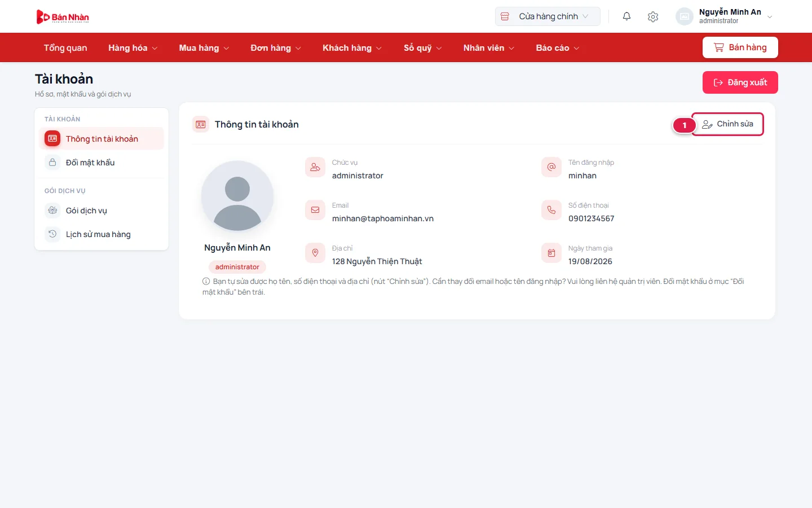The height and width of the screenshot is (508, 812).
Task: Click the card icon beside the Thông tin tài khoản heading
Action: tap(201, 124)
